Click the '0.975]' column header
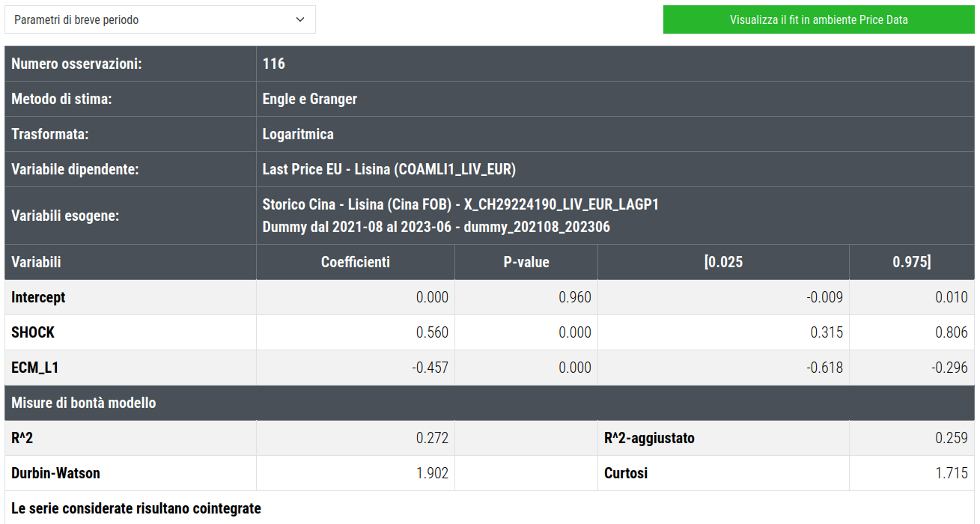The image size is (980, 524). click(912, 262)
